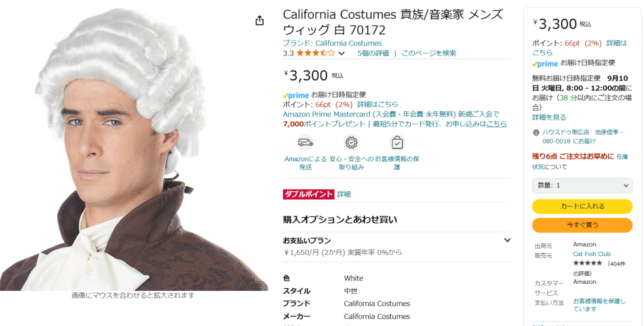Click the security badge icon
This screenshot has width=644, height=326.
[x=351, y=143]
